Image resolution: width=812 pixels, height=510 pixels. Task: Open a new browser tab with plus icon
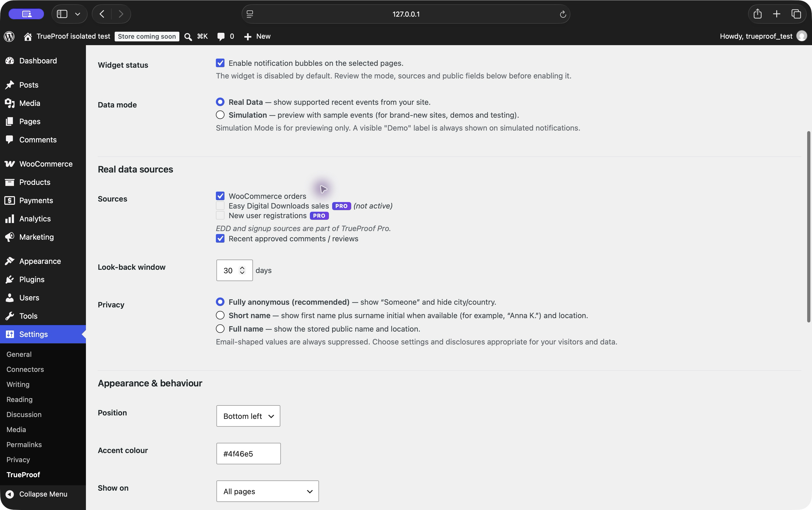(x=777, y=14)
